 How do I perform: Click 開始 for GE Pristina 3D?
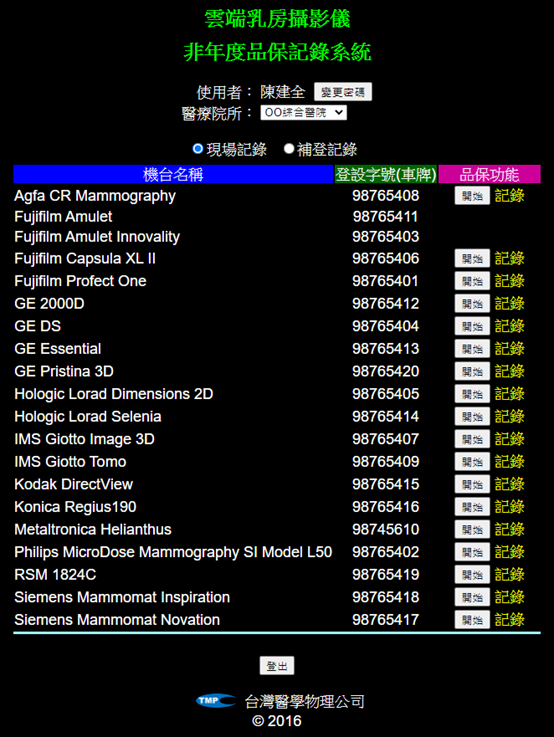472,371
